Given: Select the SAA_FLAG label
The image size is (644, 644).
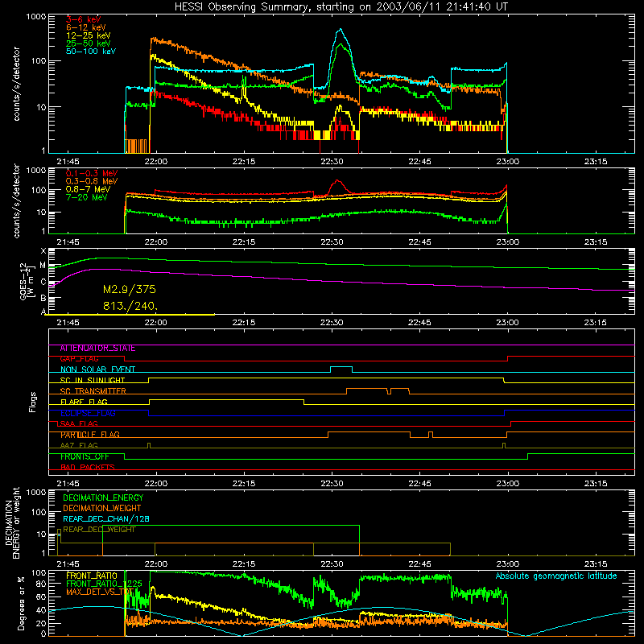Looking at the screenshot, I should tap(79, 423).
